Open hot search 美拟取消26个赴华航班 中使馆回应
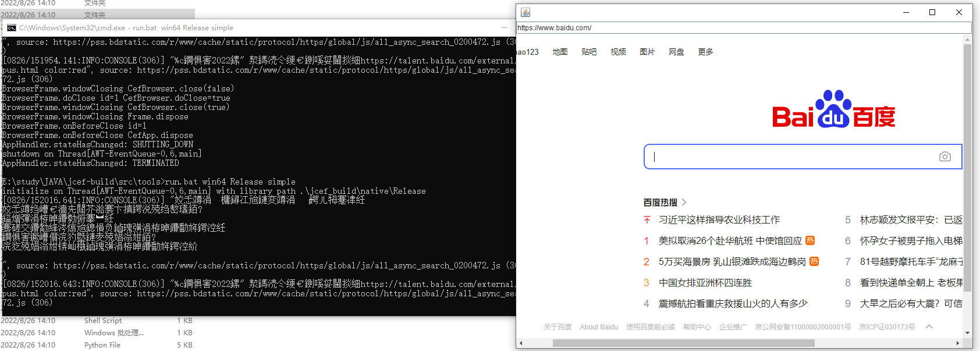The height and width of the screenshot is (351, 980). click(x=730, y=240)
